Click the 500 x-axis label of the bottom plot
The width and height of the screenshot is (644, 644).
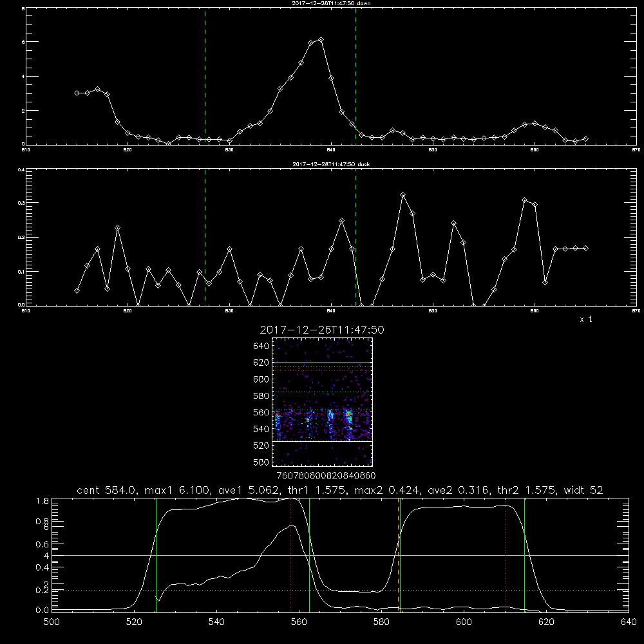coord(52,622)
